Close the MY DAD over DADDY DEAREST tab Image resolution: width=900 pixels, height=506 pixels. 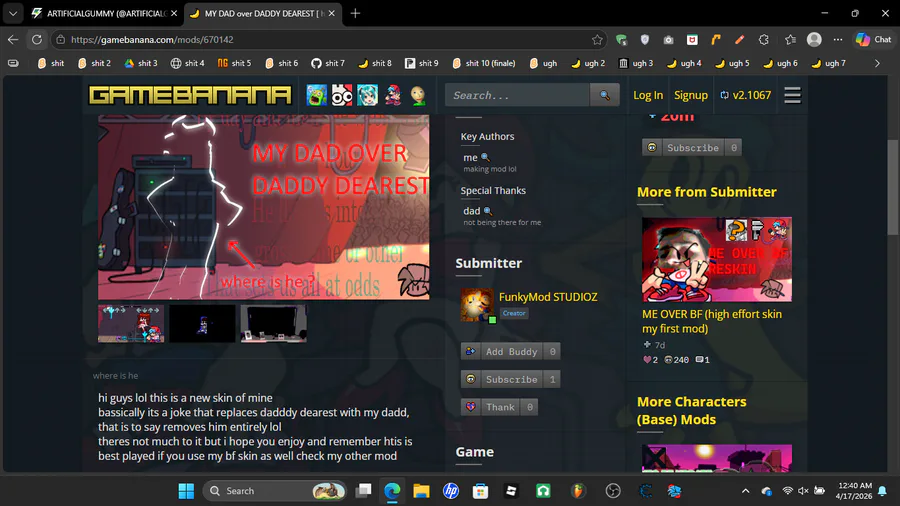click(x=331, y=13)
